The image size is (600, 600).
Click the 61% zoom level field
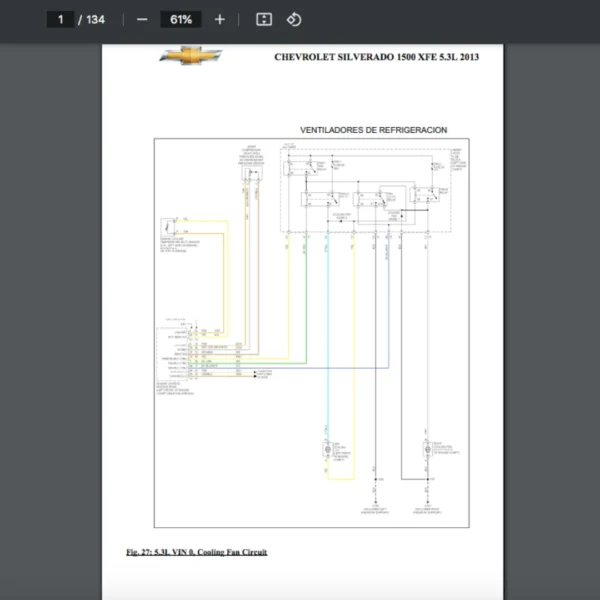pos(181,19)
